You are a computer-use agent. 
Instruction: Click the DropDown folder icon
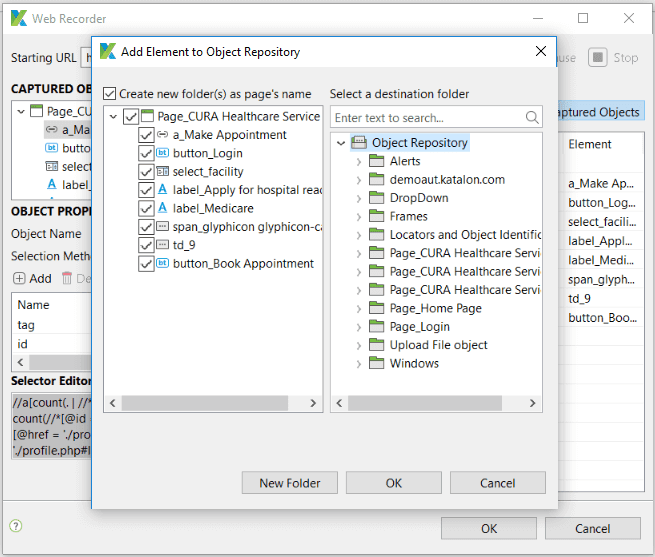[x=376, y=197]
